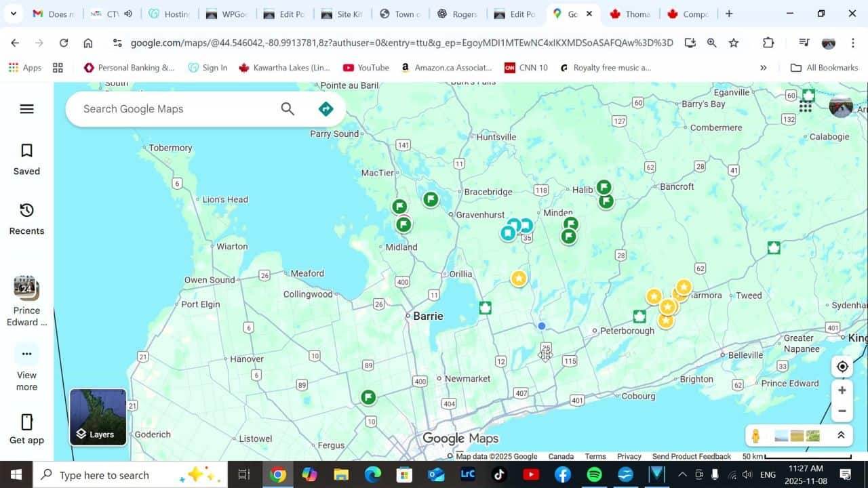
Task: Expand hidden bookmarks overflow chevron
Action: (x=763, y=68)
